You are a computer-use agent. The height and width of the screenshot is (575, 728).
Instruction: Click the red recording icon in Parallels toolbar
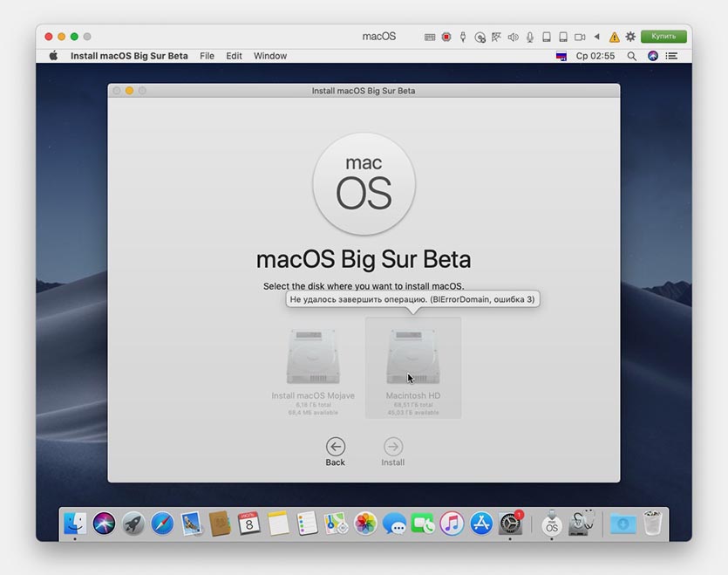pos(446,37)
